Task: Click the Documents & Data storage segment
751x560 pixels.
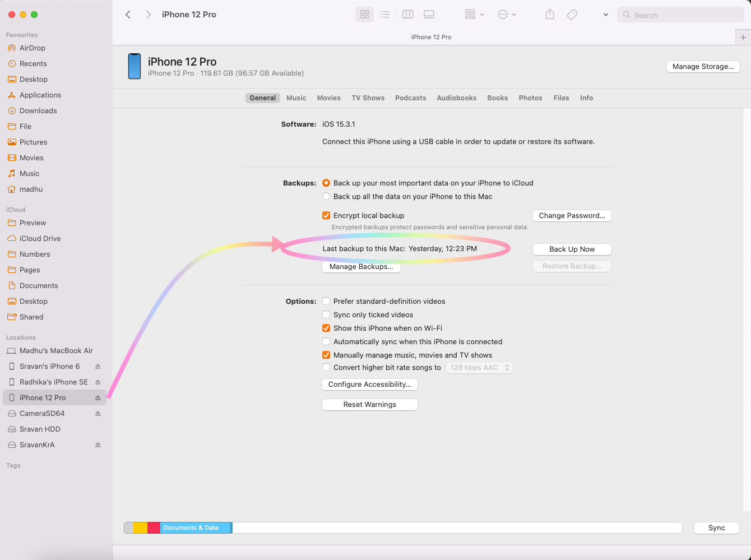Action: pyautogui.click(x=196, y=527)
